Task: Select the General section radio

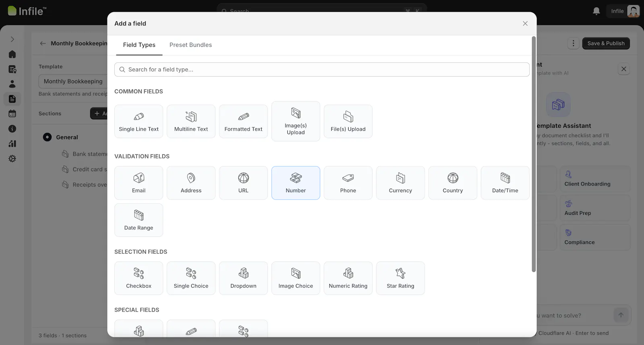Action: (47, 137)
